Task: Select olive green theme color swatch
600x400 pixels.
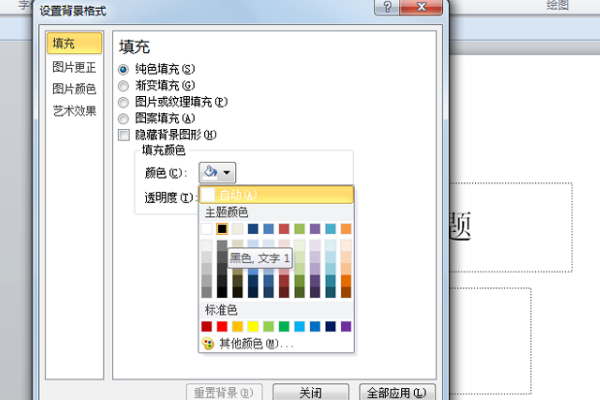Action: (x=300, y=229)
